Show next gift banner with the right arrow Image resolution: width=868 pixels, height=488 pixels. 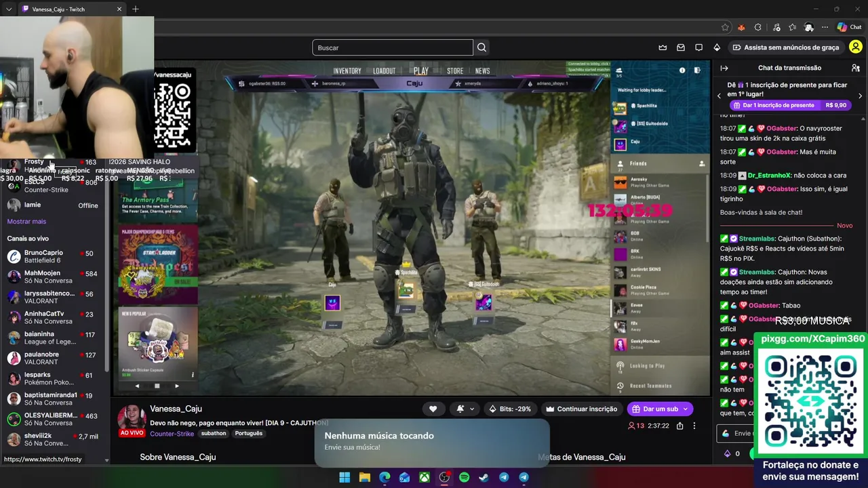(860, 96)
